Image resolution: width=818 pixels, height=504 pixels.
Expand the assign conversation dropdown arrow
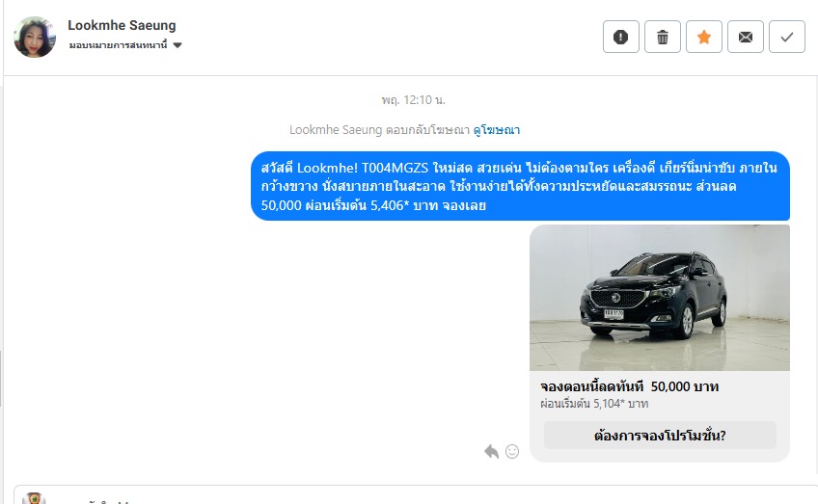177,45
